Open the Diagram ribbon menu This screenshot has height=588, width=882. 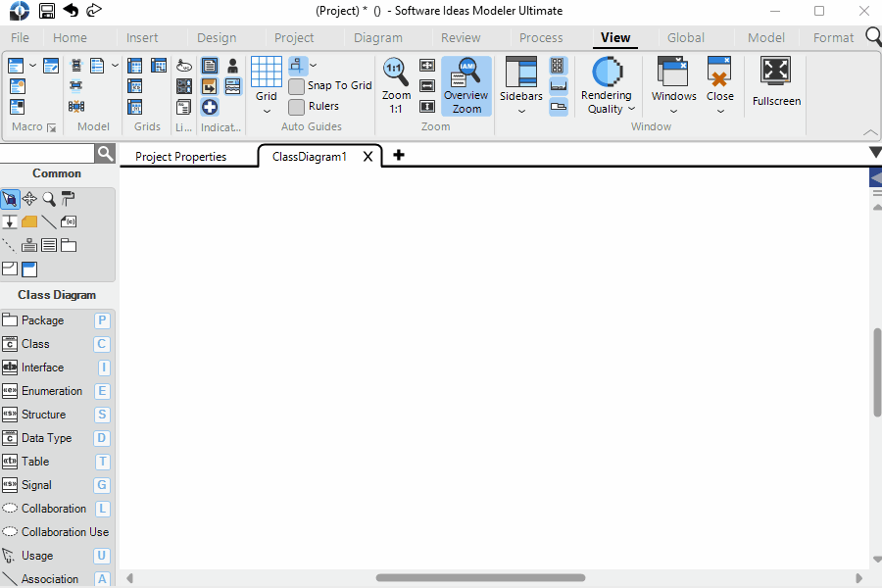tap(377, 37)
